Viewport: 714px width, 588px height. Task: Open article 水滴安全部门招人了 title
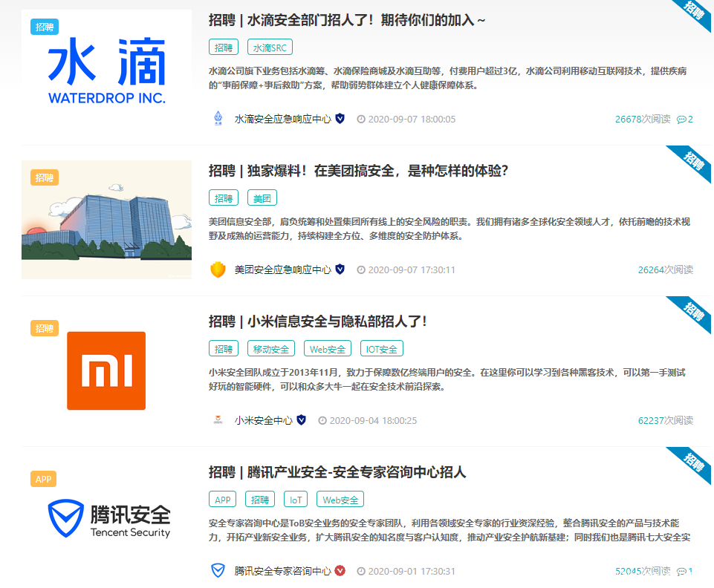347,20
